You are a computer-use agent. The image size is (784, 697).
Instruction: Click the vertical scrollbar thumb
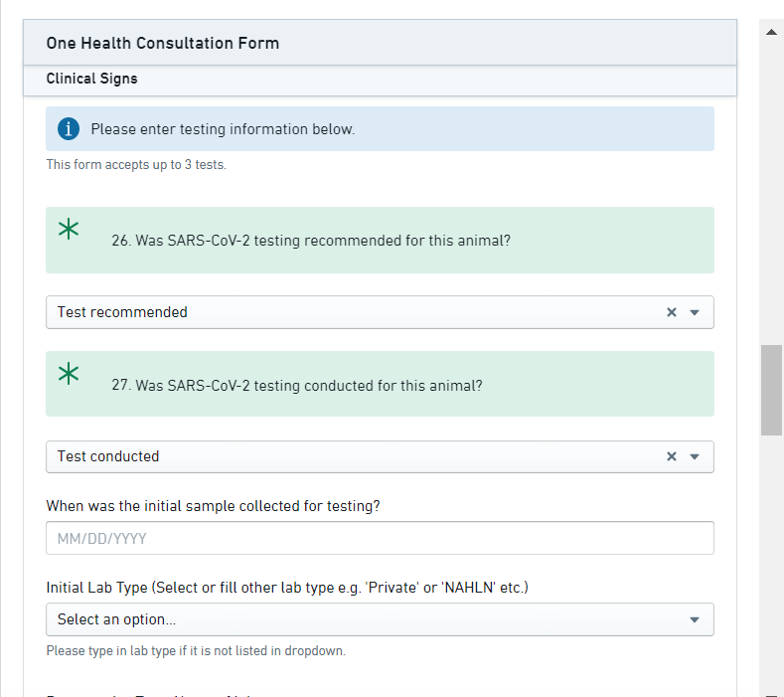771,390
